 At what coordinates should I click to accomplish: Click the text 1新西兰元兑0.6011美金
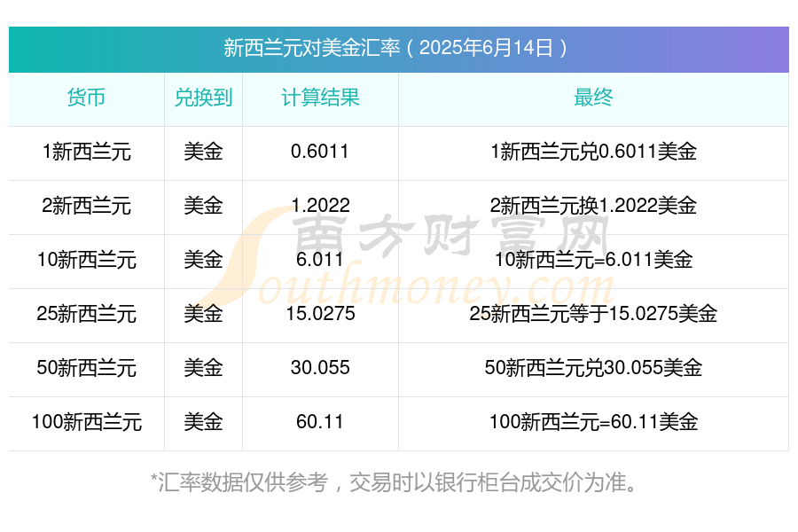pyautogui.click(x=593, y=152)
